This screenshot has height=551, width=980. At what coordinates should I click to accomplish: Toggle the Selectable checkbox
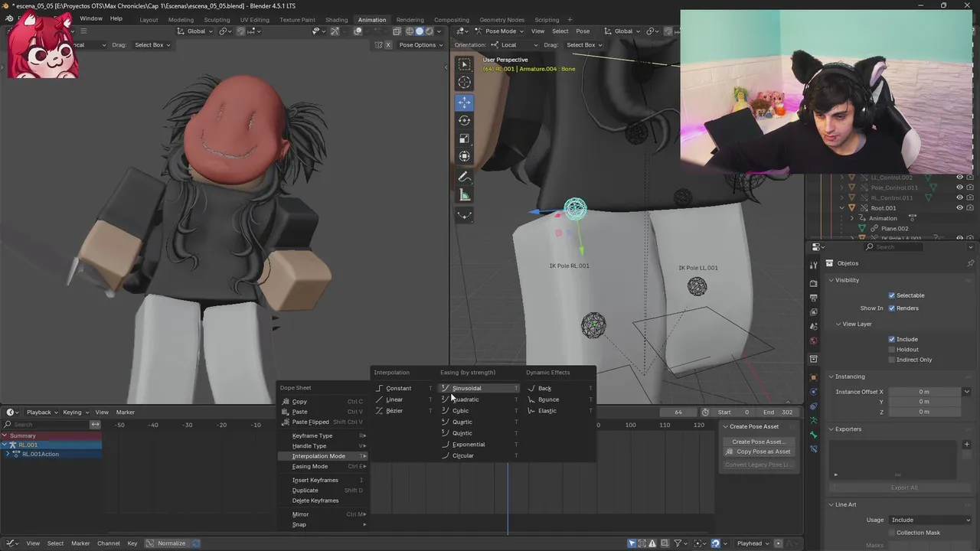pyautogui.click(x=891, y=295)
